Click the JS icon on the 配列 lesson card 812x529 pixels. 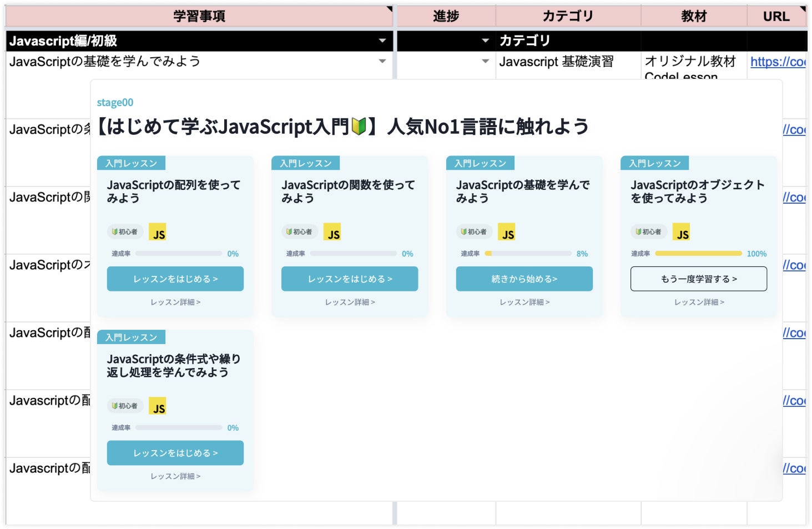(158, 232)
